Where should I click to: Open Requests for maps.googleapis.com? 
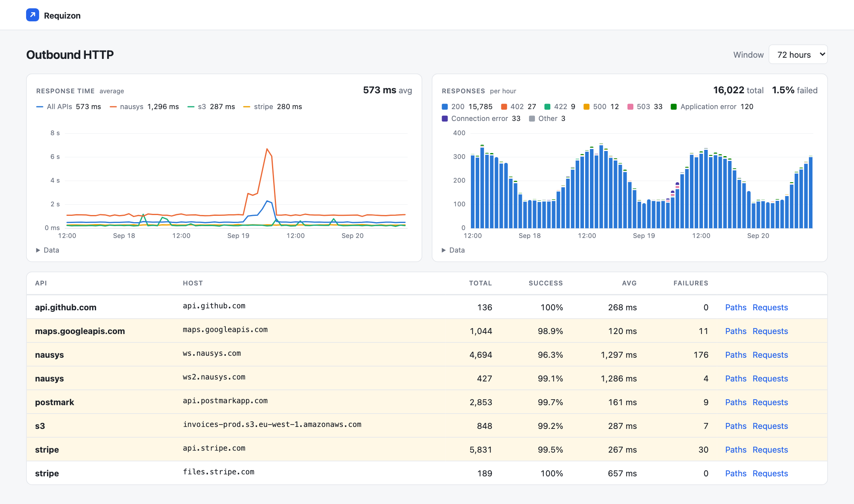(770, 331)
